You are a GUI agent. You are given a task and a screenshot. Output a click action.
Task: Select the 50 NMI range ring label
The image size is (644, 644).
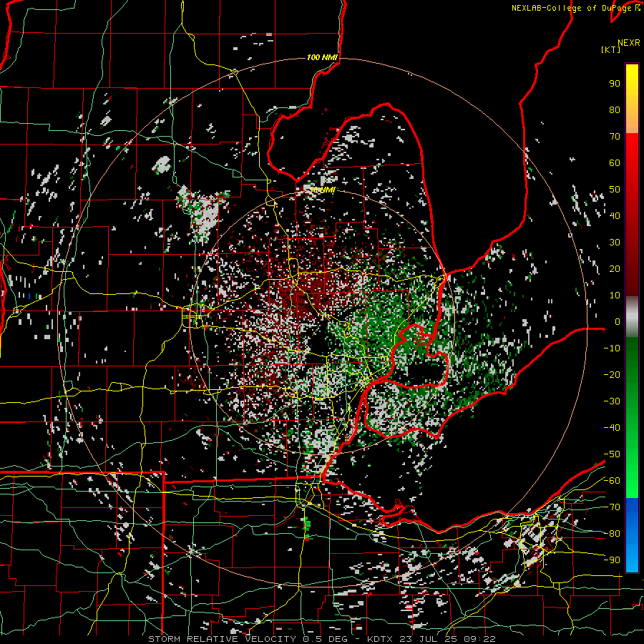click(x=322, y=190)
